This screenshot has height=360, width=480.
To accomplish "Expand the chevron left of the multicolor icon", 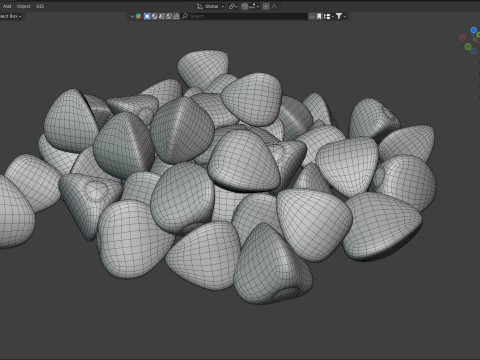I will point(132,16).
